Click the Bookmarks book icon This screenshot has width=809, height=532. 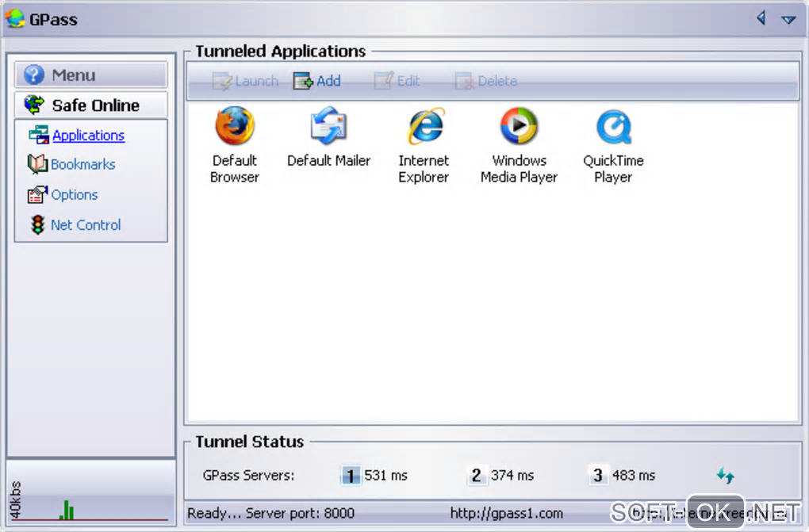click(x=37, y=164)
